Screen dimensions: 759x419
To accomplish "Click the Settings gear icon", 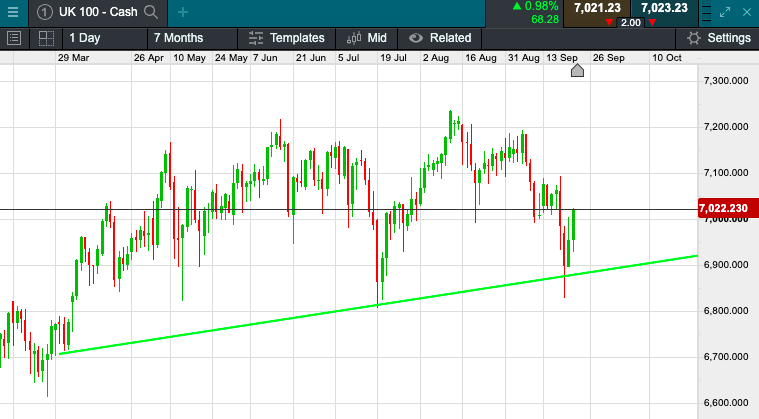I will point(694,38).
